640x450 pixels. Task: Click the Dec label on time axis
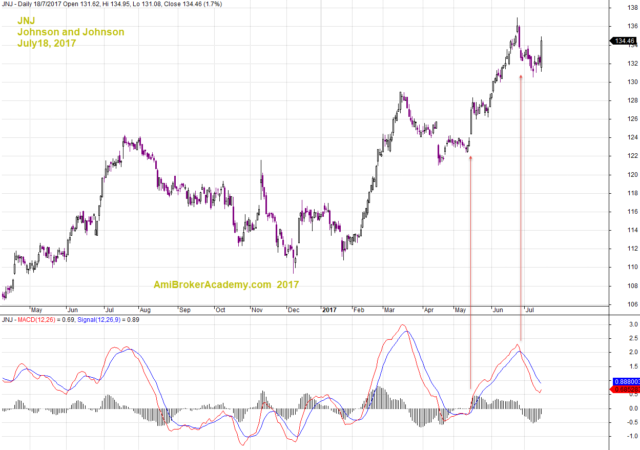(x=293, y=310)
